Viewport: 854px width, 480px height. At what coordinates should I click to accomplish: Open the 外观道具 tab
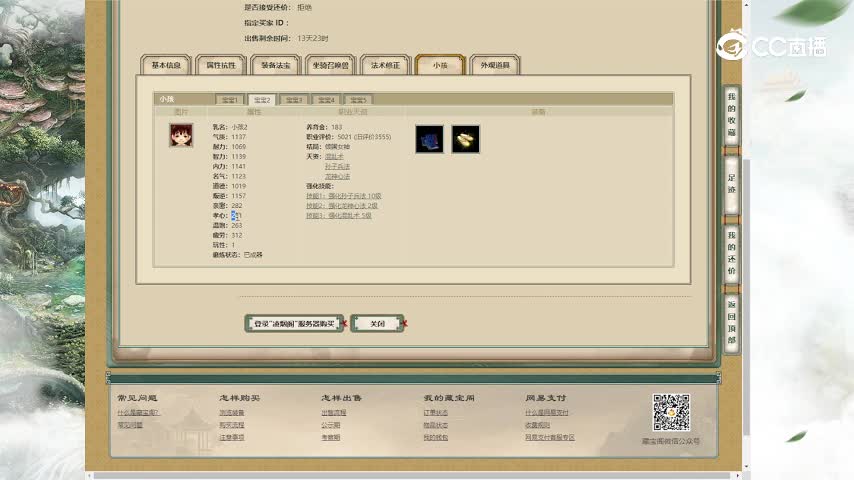point(495,65)
